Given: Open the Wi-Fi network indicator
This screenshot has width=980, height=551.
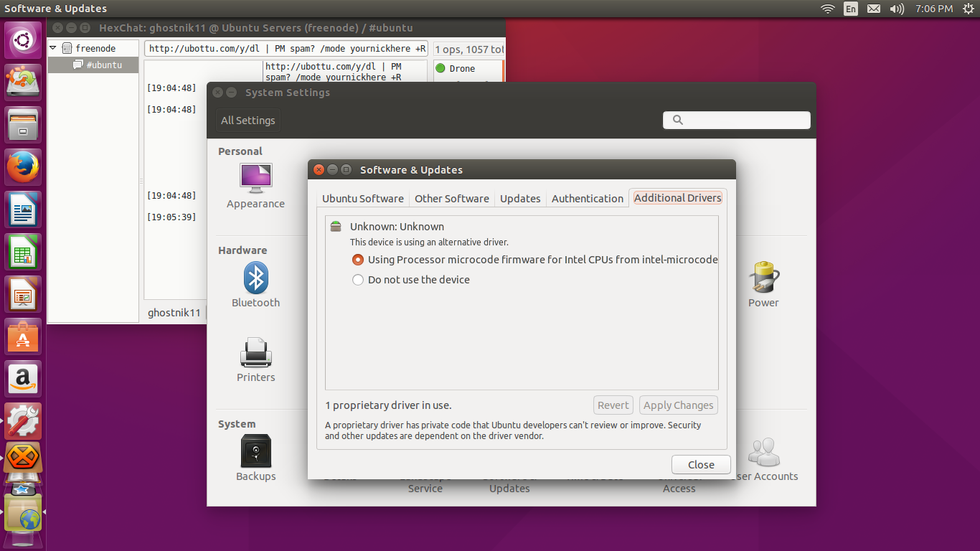Looking at the screenshot, I should (x=828, y=9).
